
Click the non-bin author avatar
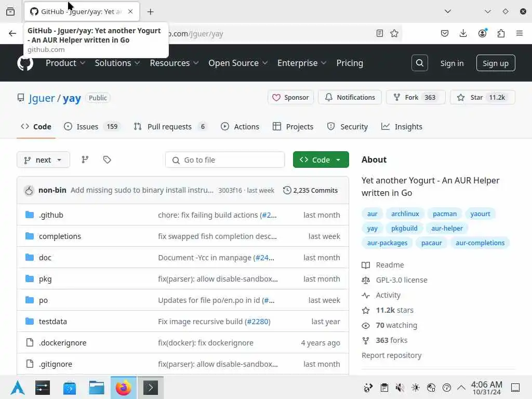pyautogui.click(x=29, y=191)
